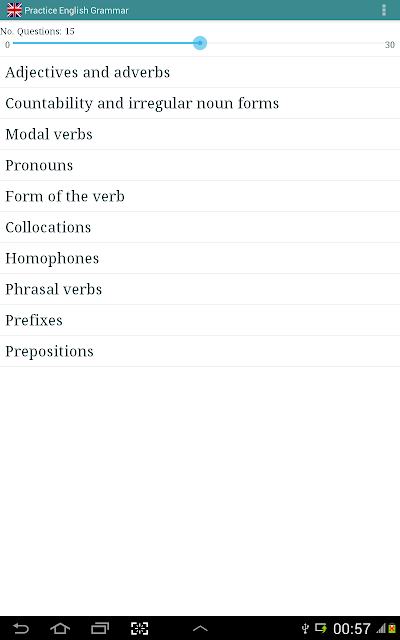This screenshot has height=640, width=400.
Task: Select the Pronouns topic
Action: coord(200,165)
